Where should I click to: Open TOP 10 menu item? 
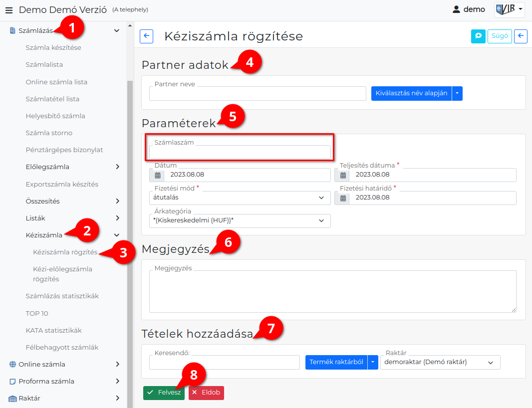pyautogui.click(x=36, y=313)
